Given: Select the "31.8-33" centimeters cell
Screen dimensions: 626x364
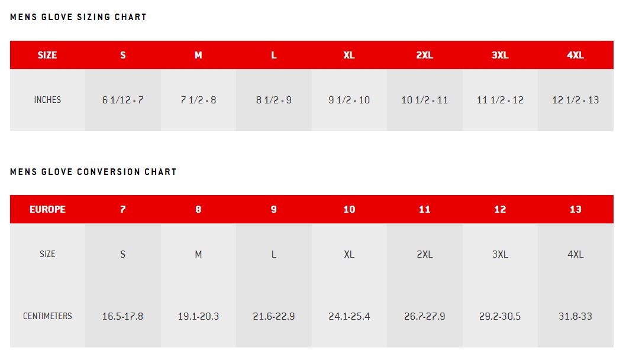Looking at the screenshot, I should click(575, 316).
